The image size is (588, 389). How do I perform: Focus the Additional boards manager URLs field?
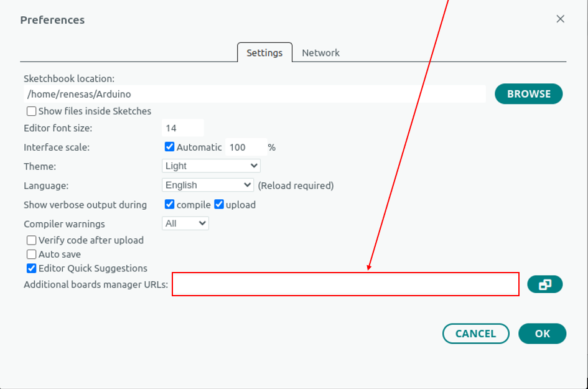345,284
